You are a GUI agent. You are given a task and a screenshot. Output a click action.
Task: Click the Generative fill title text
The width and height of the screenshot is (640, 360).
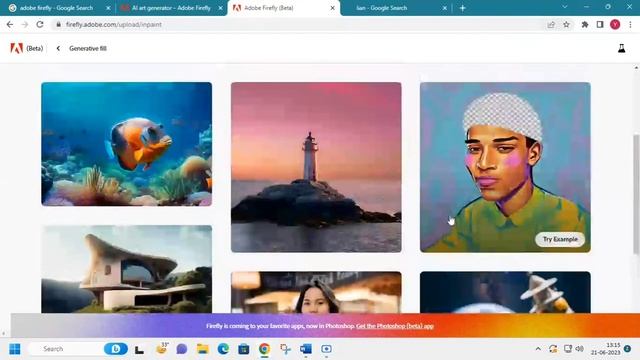(x=88, y=48)
